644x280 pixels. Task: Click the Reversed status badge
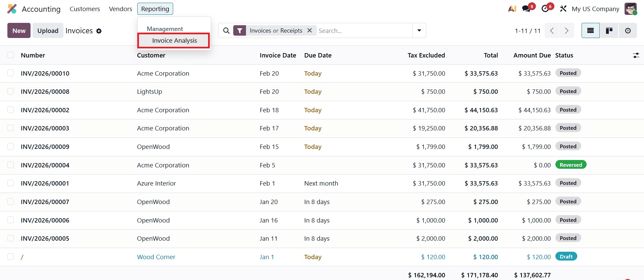tap(571, 165)
